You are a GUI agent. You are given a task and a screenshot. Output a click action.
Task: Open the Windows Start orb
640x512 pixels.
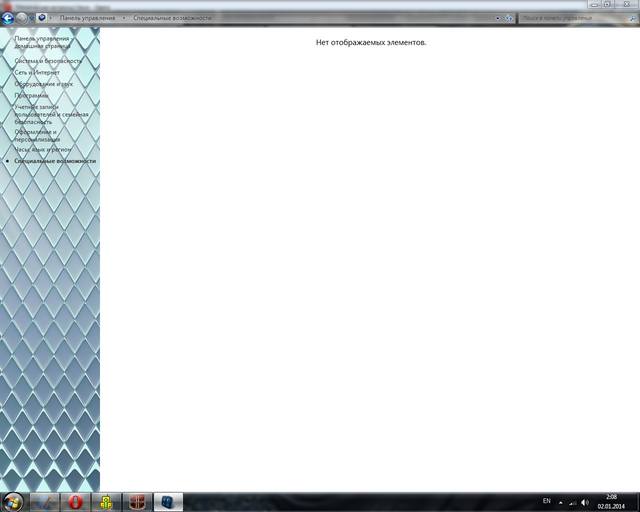(13, 502)
